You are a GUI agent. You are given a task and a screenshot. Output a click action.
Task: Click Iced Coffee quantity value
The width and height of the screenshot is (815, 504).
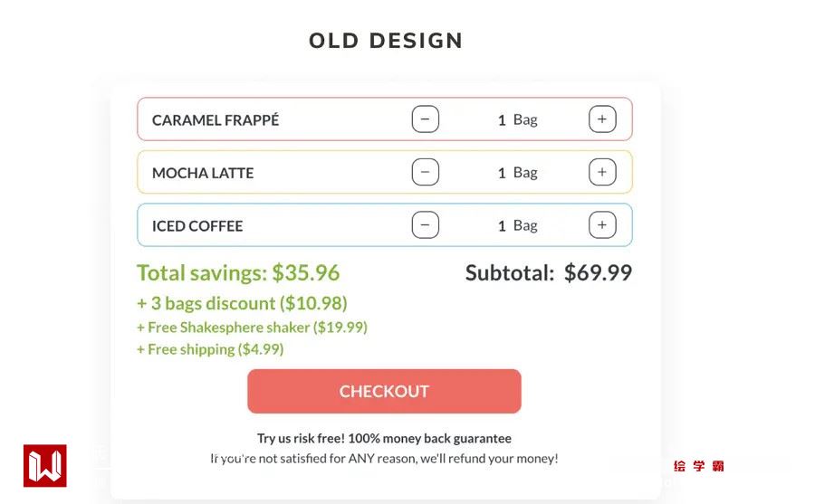502,226
